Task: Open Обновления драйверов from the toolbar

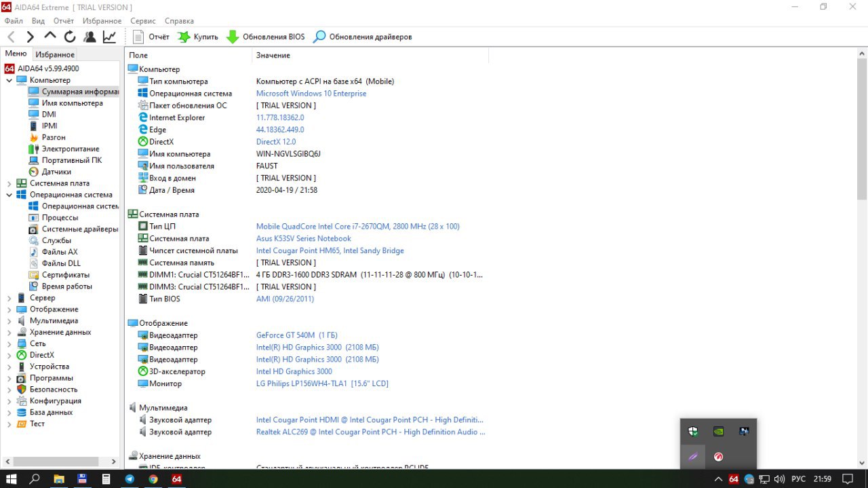Action: [362, 37]
